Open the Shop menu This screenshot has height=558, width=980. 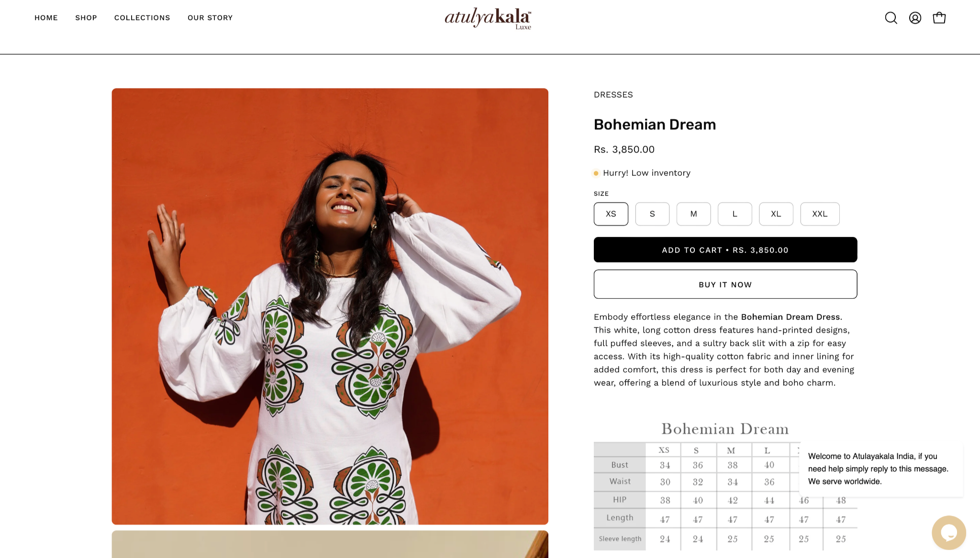[86, 18]
